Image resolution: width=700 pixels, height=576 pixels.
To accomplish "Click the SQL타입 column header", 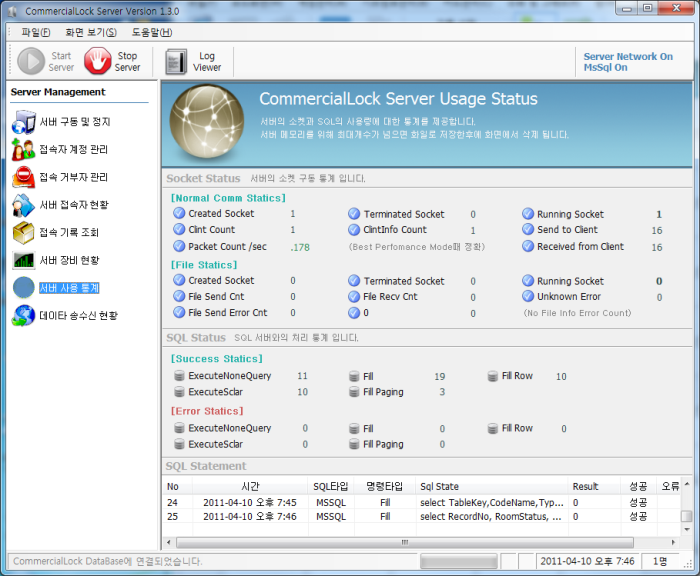I will [331, 486].
